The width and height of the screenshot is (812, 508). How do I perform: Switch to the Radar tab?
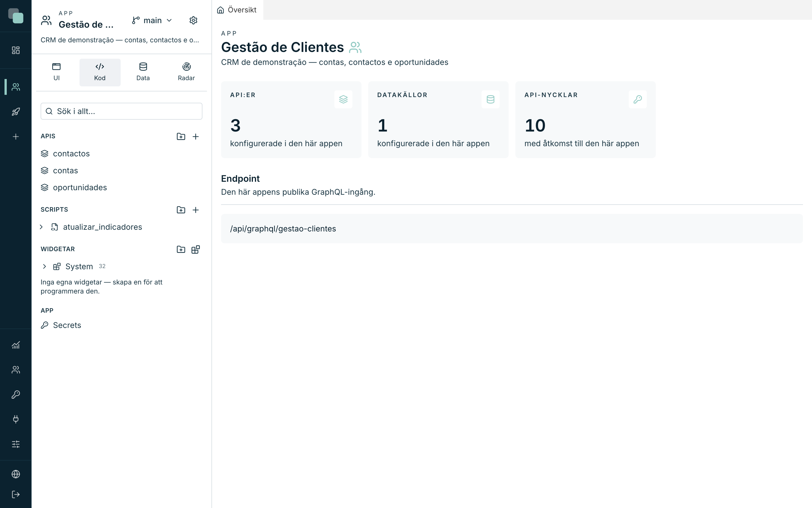[x=186, y=72]
